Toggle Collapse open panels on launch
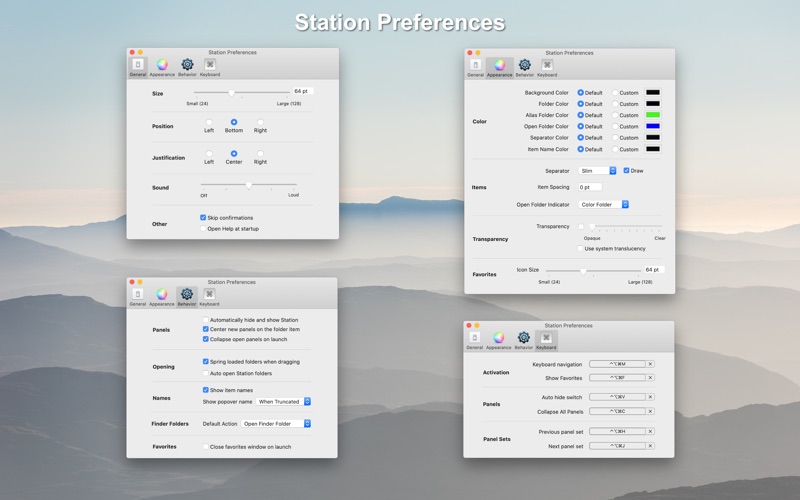Viewport: 800px width, 500px height. (206, 339)
